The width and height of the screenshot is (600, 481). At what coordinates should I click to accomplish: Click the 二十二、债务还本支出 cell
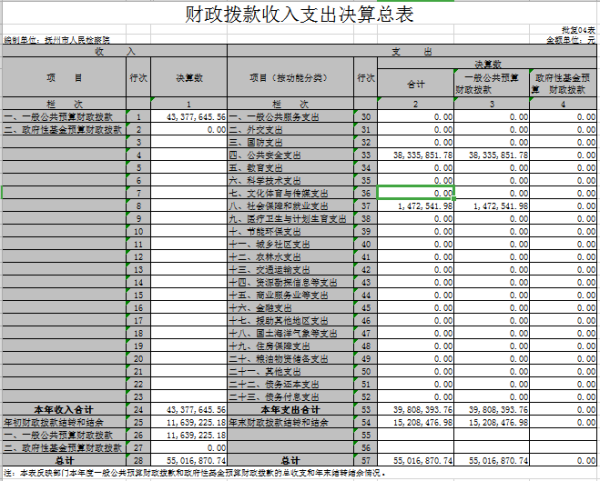[x=290, y=384]
